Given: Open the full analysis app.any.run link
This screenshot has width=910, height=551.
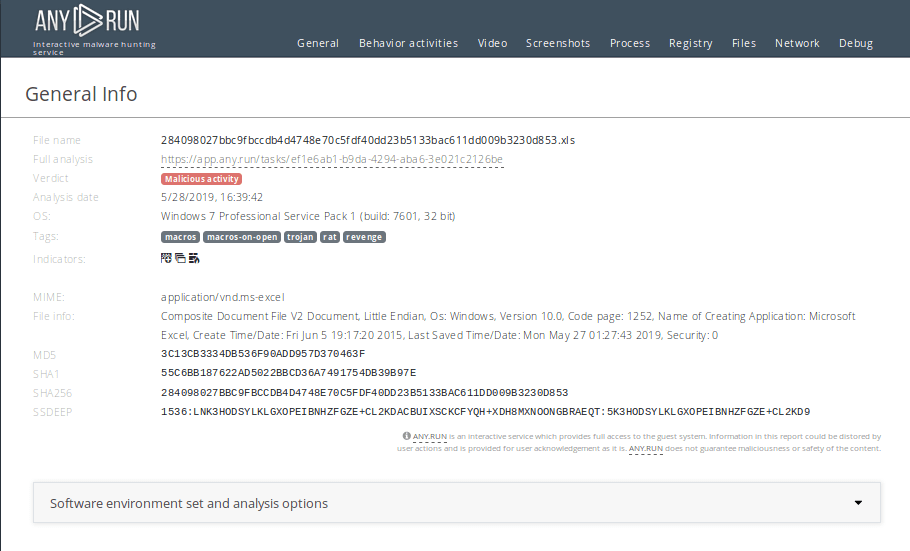Looking at the screenshot, I should tap(332, 159).
